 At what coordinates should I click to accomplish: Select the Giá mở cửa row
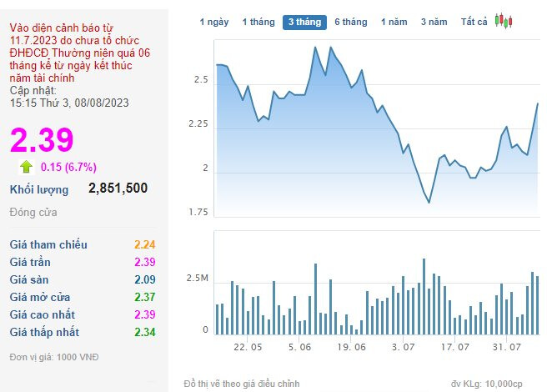click(x=82, y=298)
